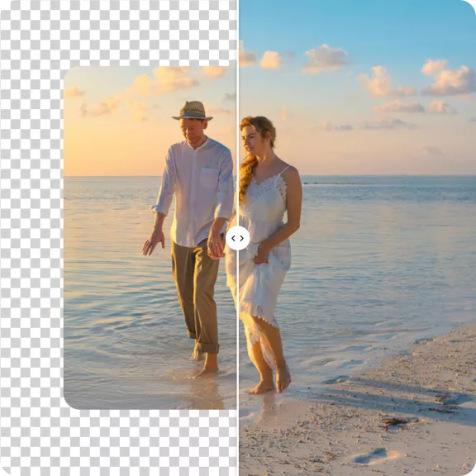The image size is (476, 476).
Task: Click the checkerboard strip left of the original photo
Action: [x=31, y=238]
